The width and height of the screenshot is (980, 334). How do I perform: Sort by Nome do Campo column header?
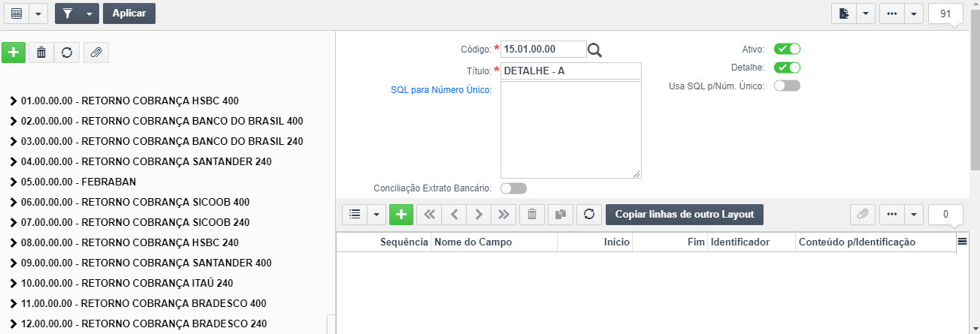click(494, 242)
